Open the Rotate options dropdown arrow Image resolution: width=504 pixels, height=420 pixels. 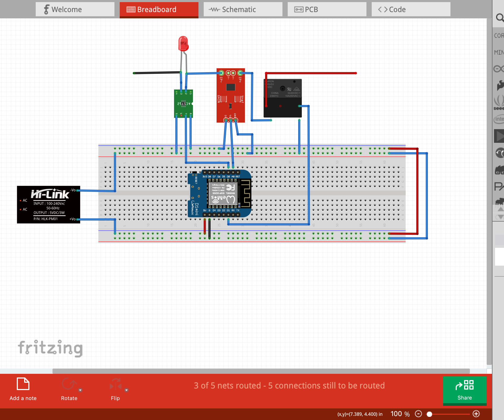tap(80, 390)
